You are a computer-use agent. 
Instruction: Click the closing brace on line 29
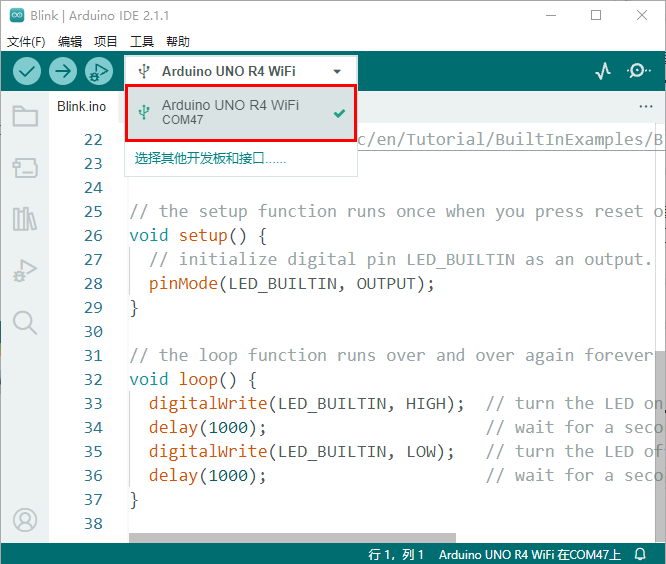coord(134,308)
